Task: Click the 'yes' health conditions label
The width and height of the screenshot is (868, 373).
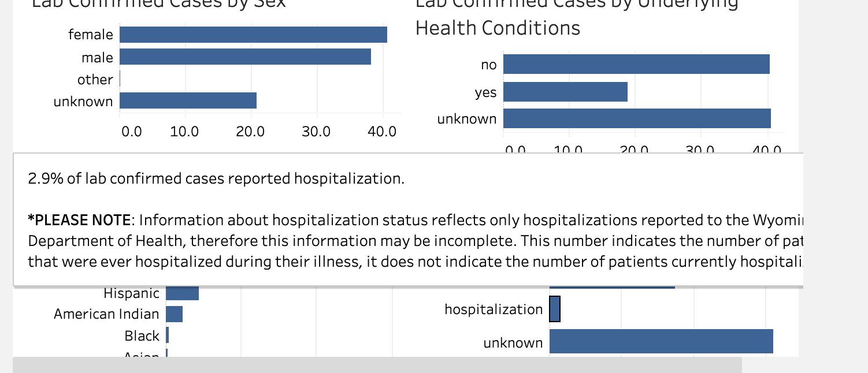Action: pos(485,92)
